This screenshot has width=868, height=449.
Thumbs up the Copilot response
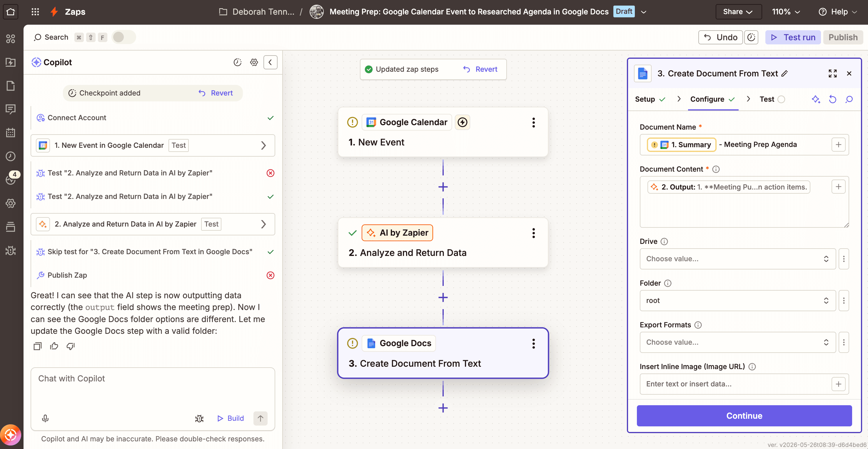(x=54, y=346)
